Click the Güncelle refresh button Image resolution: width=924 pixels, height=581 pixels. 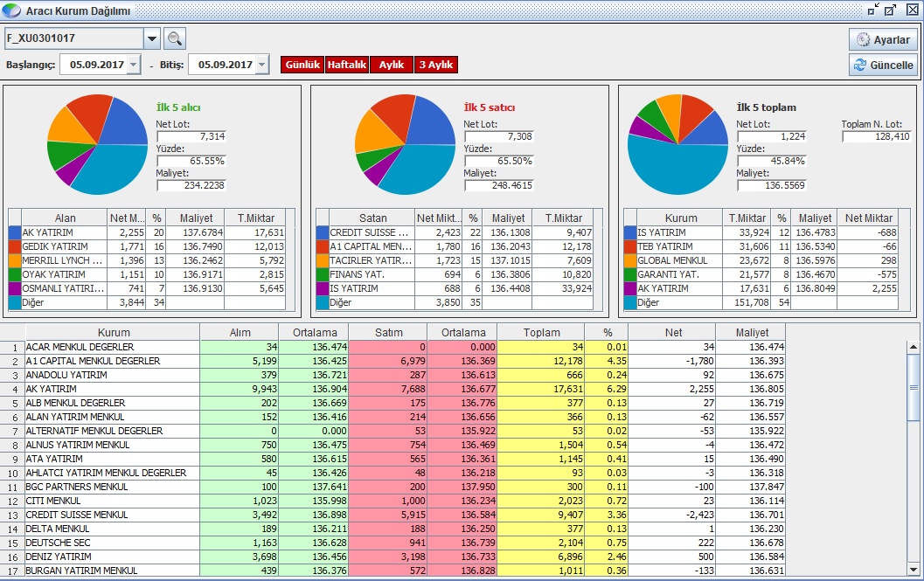[x=883, y=65]
